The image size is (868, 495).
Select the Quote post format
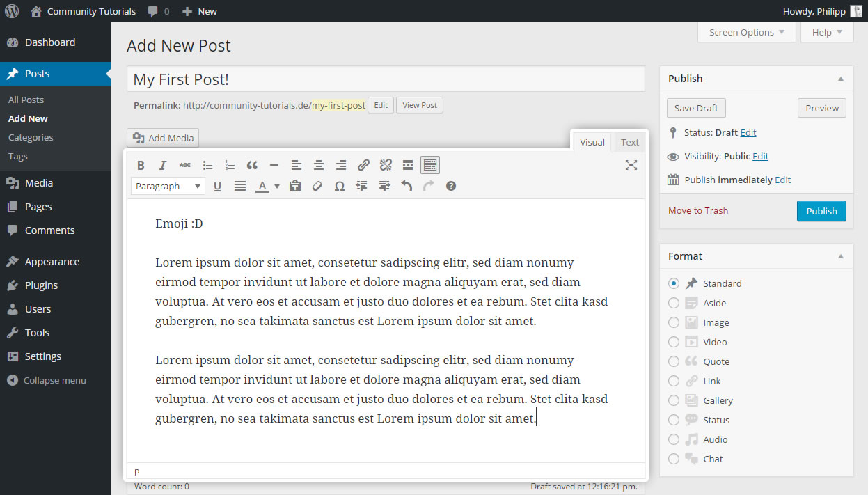click(x=673, y=361)
